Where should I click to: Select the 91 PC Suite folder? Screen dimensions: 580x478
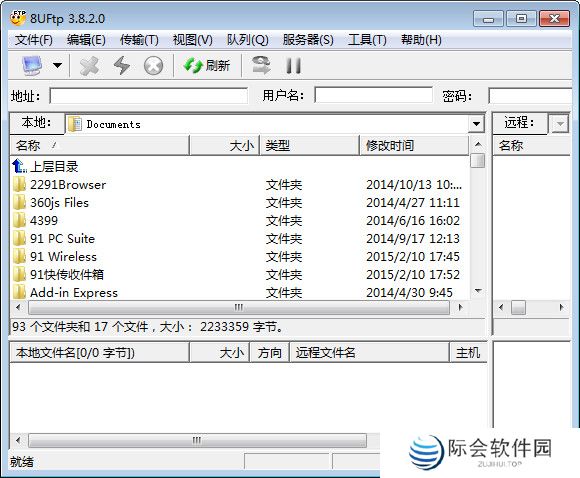63,239
